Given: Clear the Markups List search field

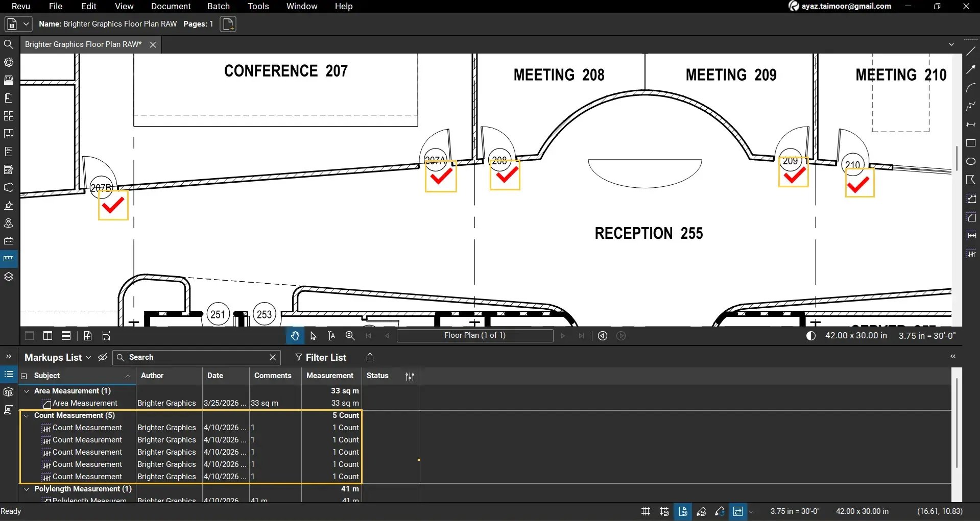Looking at the screenshot, I should pyautogui.click(x=272, y=357).
